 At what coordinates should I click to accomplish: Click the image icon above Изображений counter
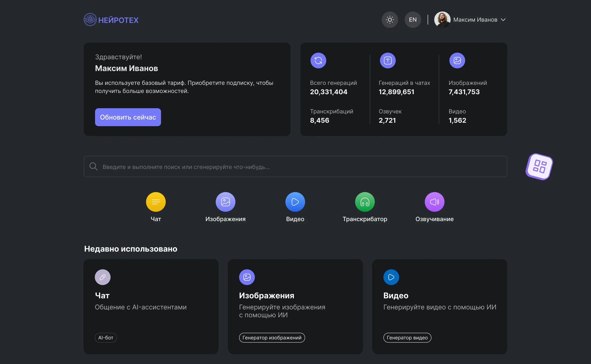[x=457, y=60]
